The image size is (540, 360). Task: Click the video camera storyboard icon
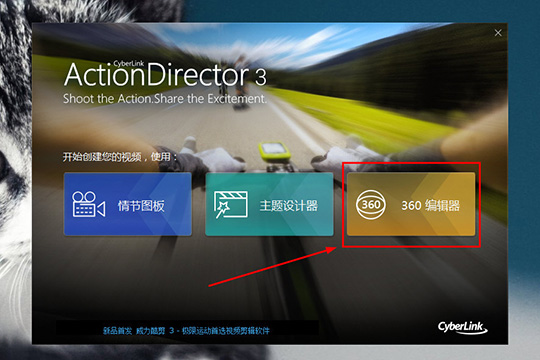(89, 205)
